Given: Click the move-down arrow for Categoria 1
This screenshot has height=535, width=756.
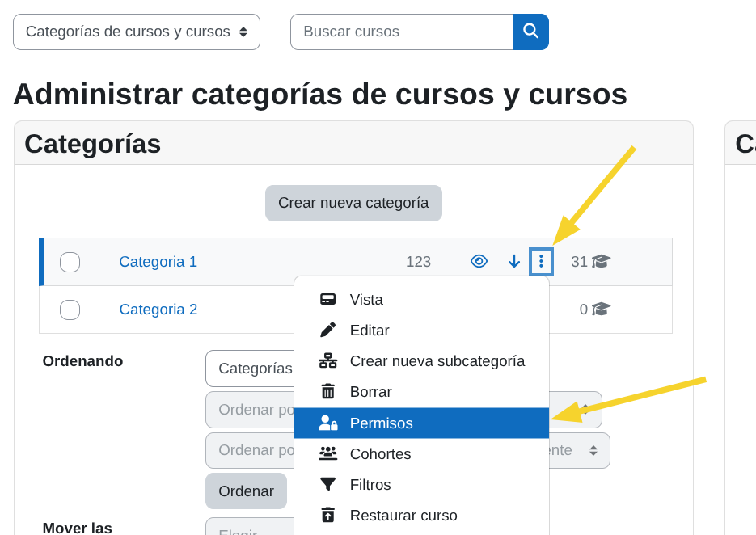Looking at the screenshot, I should 514,261.
